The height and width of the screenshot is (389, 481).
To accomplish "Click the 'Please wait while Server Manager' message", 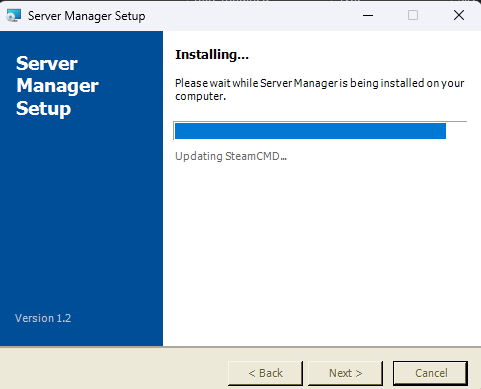I will pos(319,89).
